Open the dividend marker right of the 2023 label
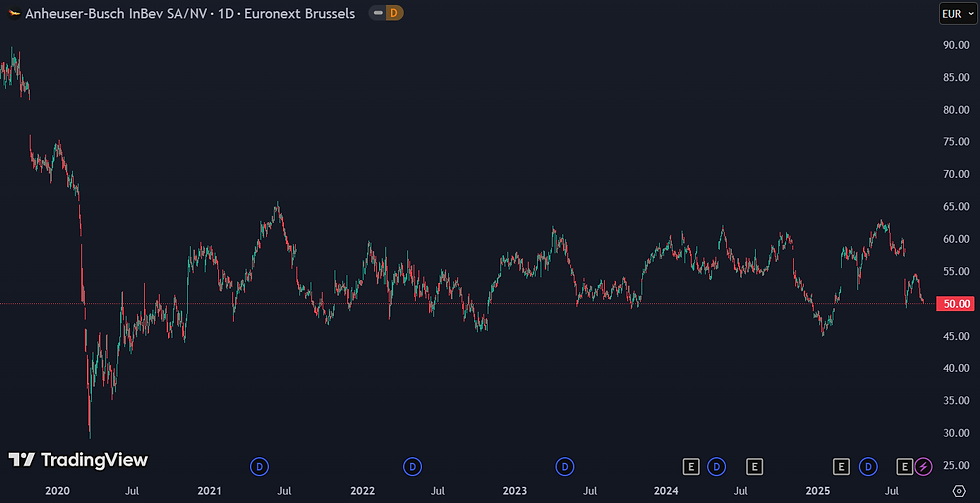This screenshot has width=980, height=503. (565, 466)
